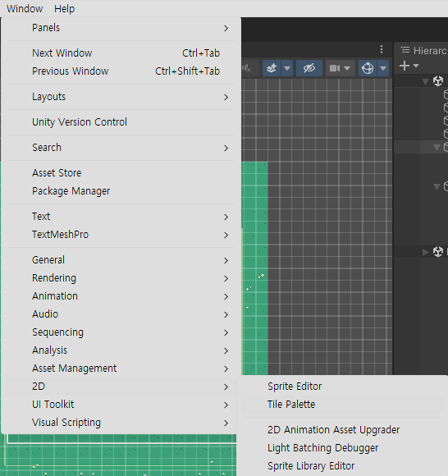Open the Tile Palette window
Viewport: 448px width, 476px height.
point(342,405)
